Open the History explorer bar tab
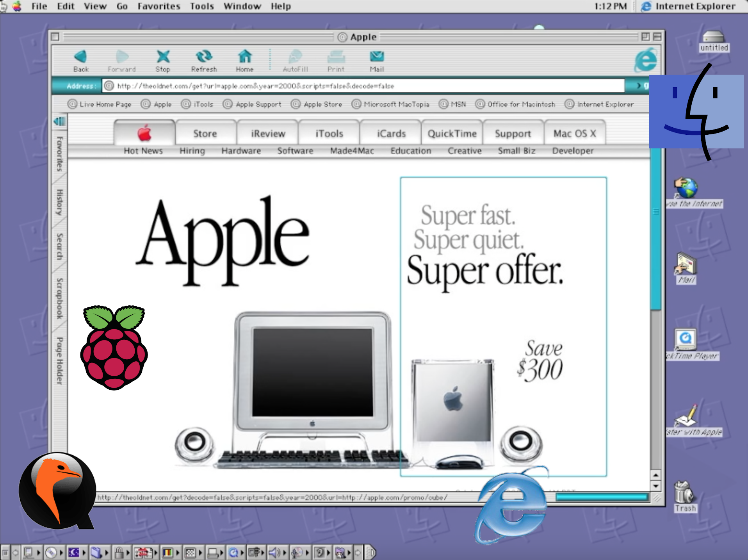This screenshot has height=560, width=748. pos(59,203)
